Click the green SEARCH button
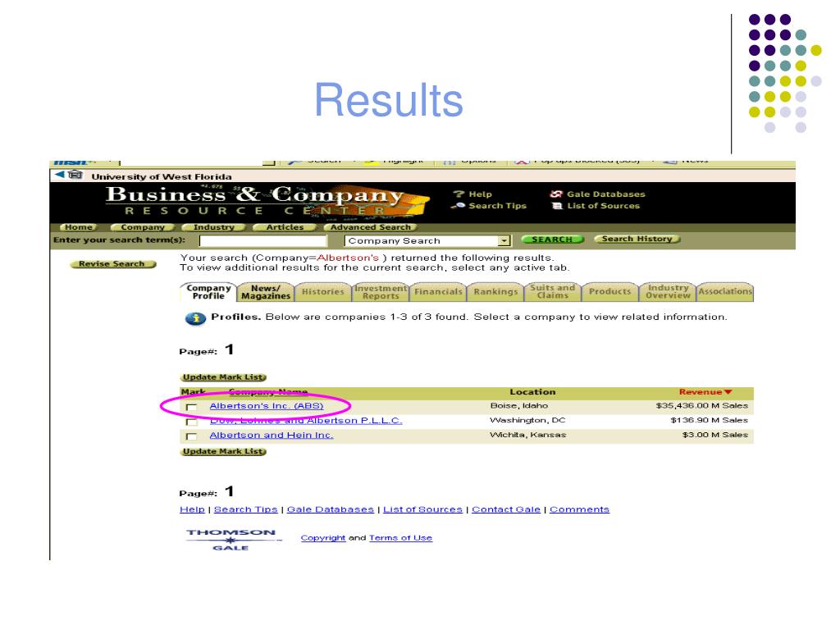 (x=552, y=240)
